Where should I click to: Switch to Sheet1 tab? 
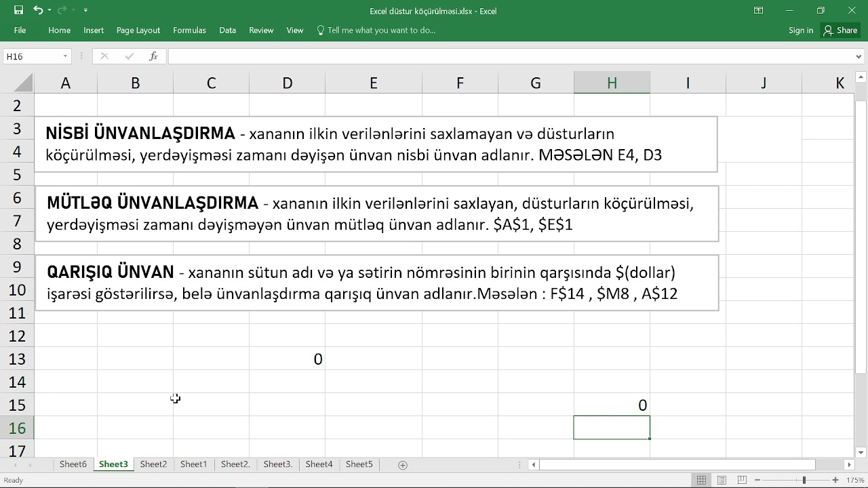(193, 464)
